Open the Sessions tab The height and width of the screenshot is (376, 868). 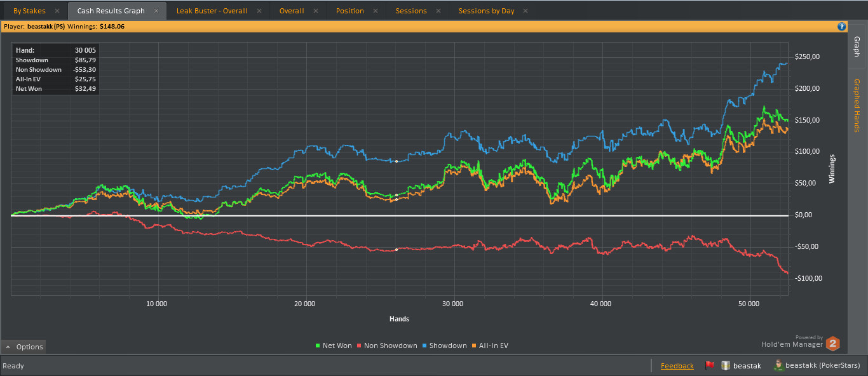pos(411,11)
